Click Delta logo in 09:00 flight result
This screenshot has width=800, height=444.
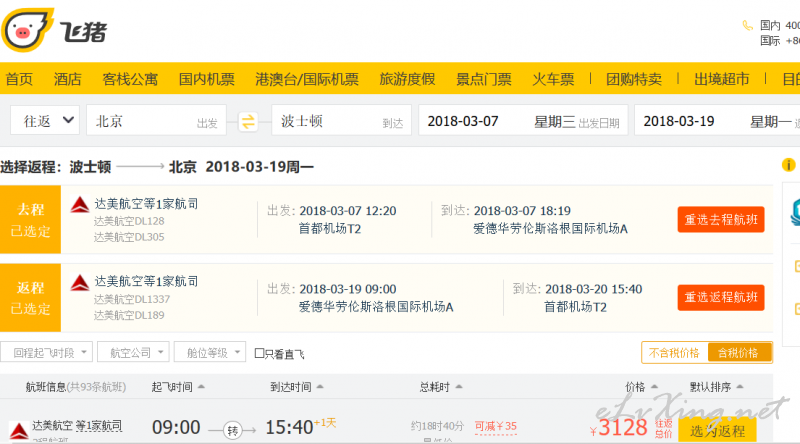click(19, 431)
